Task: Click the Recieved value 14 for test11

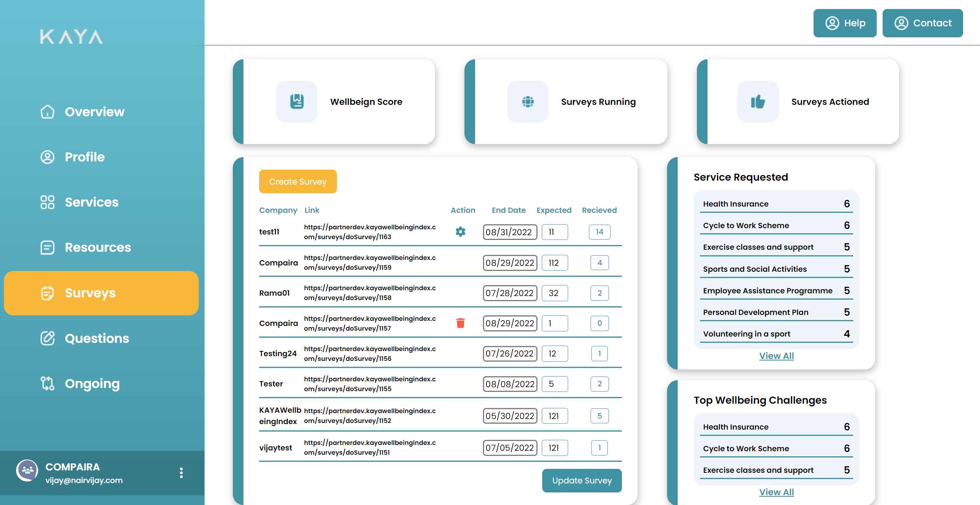Action: (600, 232)
